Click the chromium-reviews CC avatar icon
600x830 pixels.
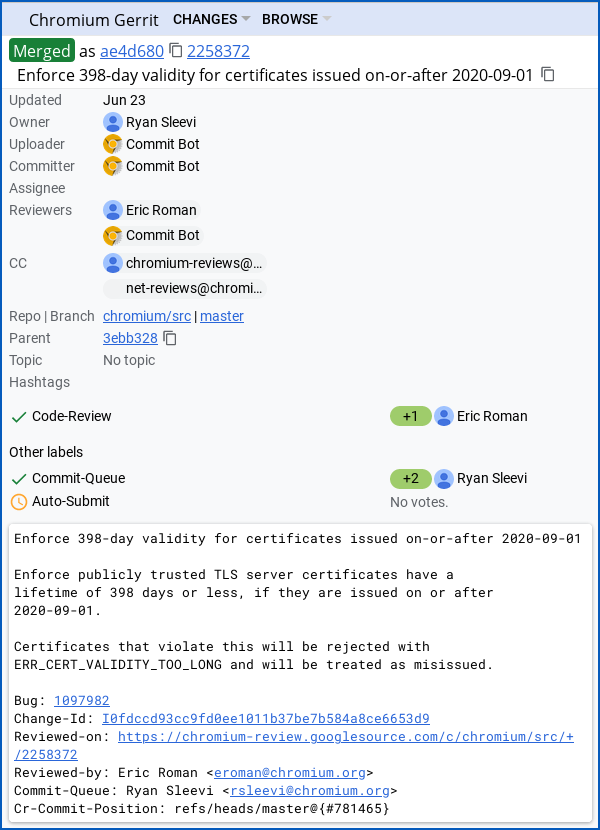click(113, 263)
